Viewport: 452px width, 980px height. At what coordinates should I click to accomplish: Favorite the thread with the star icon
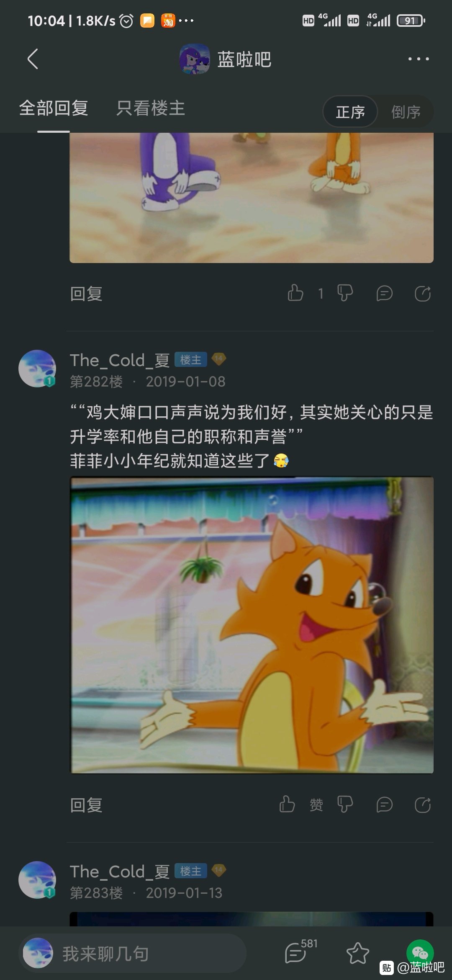tap(358, 953)
